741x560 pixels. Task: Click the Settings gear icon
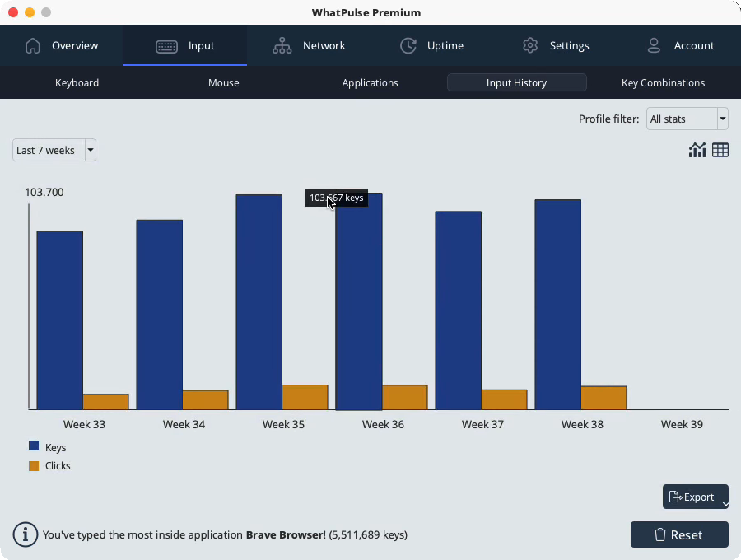(x=530, y=46)
